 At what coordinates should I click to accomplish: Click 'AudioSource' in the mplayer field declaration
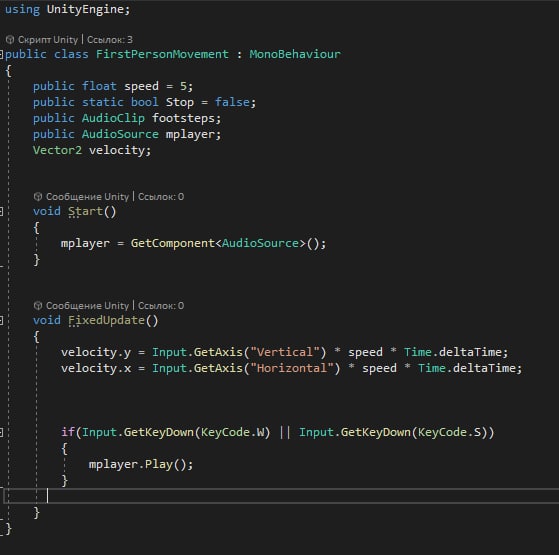(120, 134)
